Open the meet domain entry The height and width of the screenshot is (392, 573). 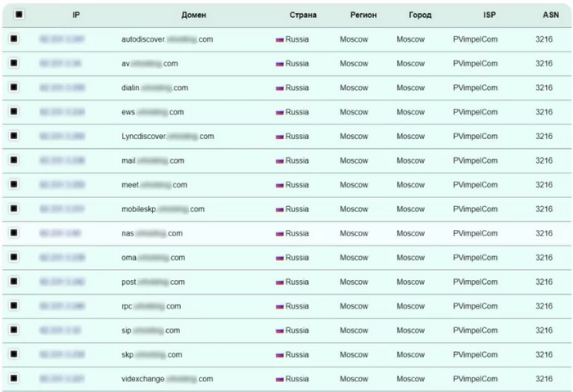pos(154,185)
